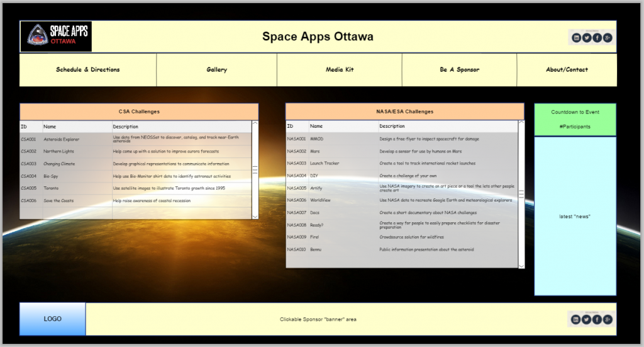Open LinkedIn icon in the header
This screenshot has width=644, height=347.
[x=576, y=38]
